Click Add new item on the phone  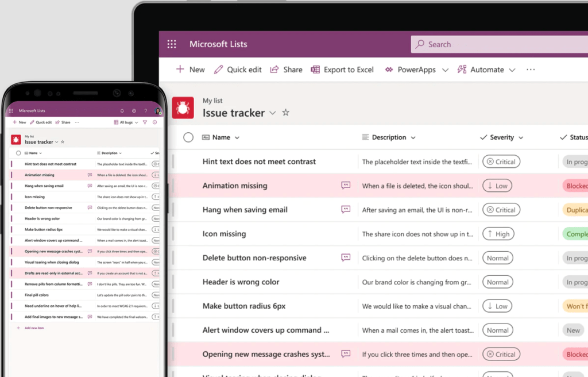[x=34, y=328]
